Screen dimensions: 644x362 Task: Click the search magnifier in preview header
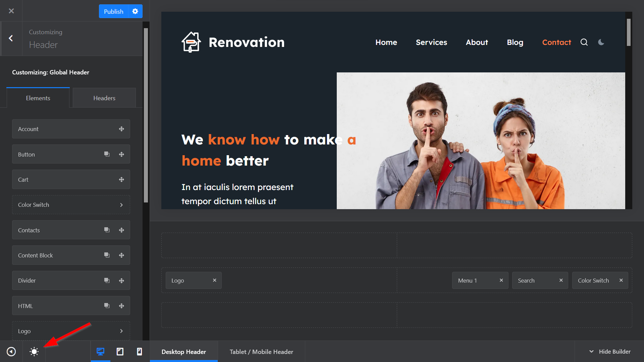(584, 42)
